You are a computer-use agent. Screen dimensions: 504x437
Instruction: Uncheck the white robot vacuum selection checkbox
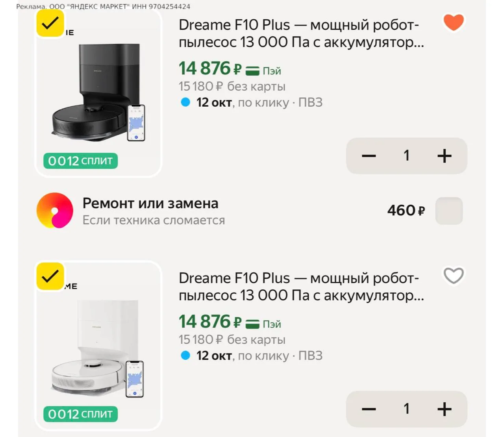click(50, 276)
